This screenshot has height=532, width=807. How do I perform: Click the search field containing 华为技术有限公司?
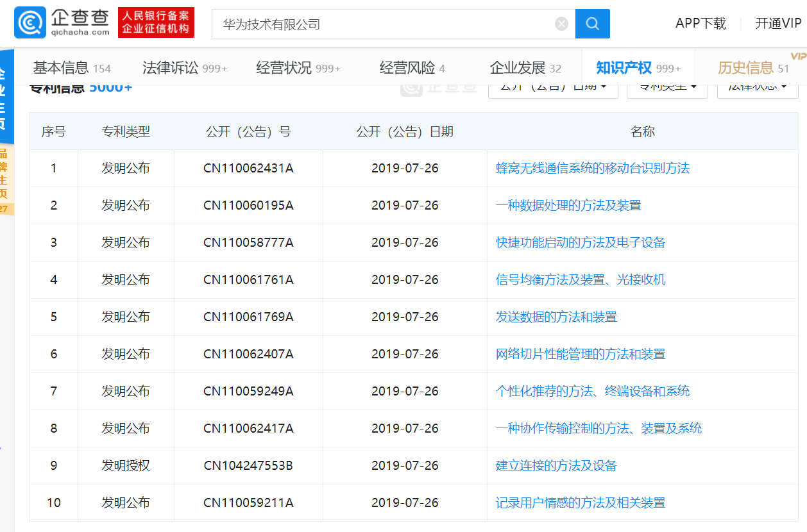(x=393, y=24)
